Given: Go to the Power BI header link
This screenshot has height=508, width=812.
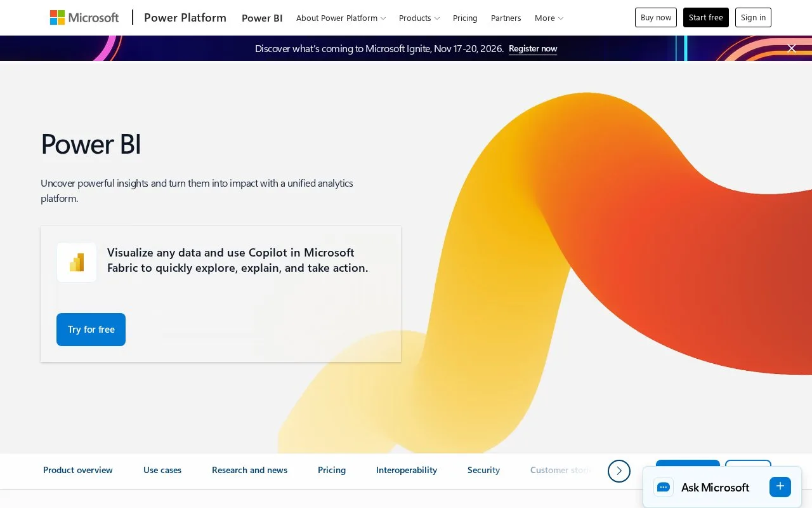Looking at the screenshot, I should coord(262,18).
